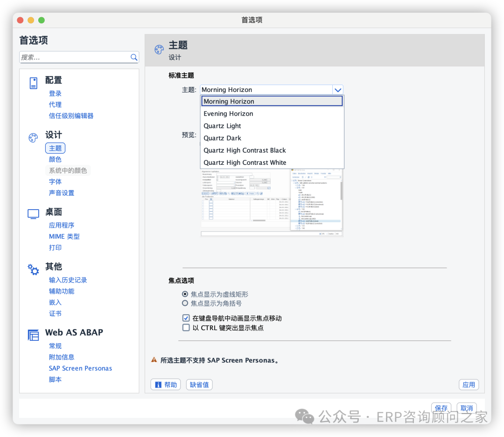Click the 桌面 monitor icon
The image size is (504, 437).
(33, 214)
